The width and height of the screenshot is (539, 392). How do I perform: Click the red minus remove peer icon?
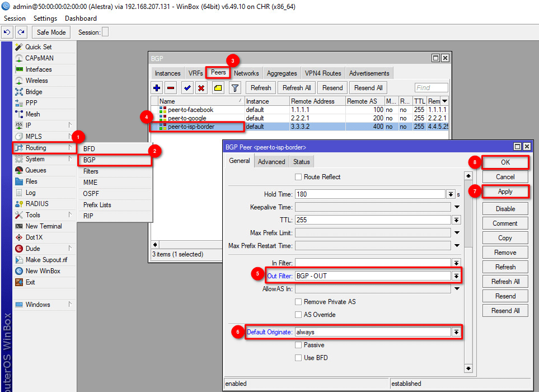coord(171,88)
